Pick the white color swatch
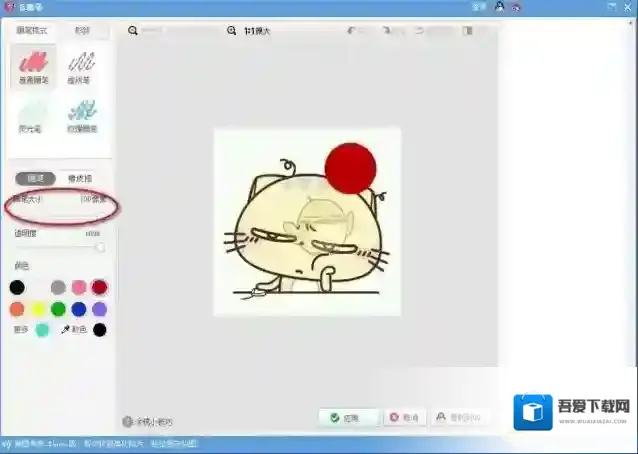This screenshot has width=638, height=454. (38, 287)
